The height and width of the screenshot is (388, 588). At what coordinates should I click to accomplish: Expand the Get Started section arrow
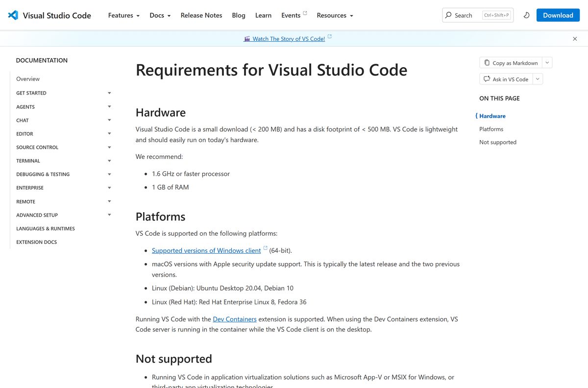(x=109, y=93)
